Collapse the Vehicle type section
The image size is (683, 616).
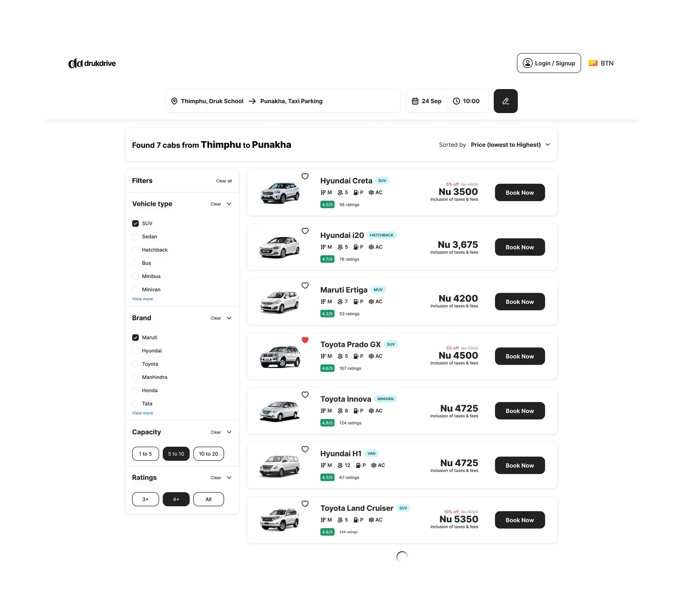click(229, 204)
